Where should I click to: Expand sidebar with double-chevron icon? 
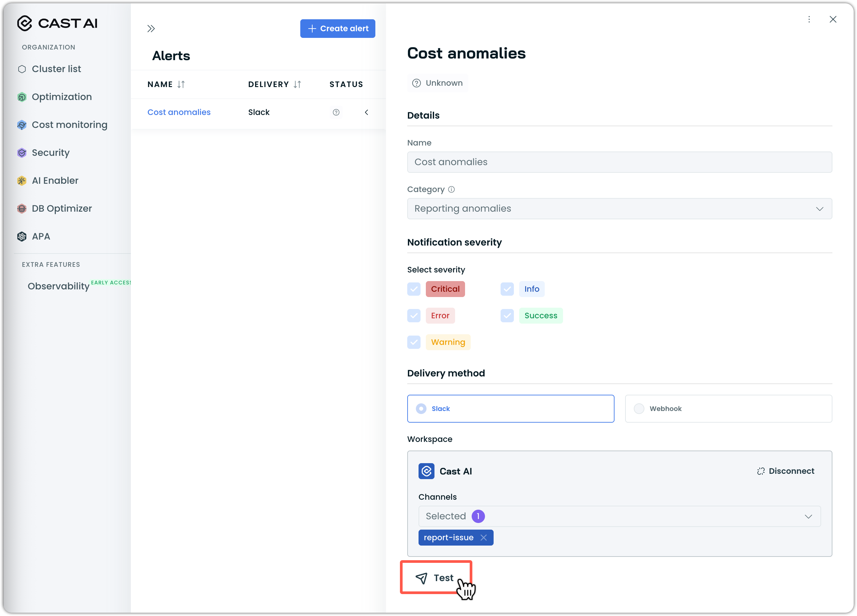click(151, 29)
